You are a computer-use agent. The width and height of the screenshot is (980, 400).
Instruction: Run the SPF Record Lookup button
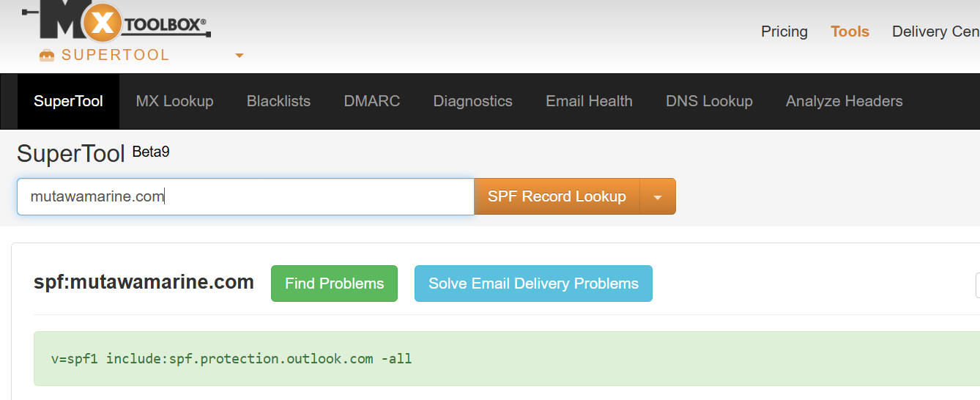(x=557, y=196)
